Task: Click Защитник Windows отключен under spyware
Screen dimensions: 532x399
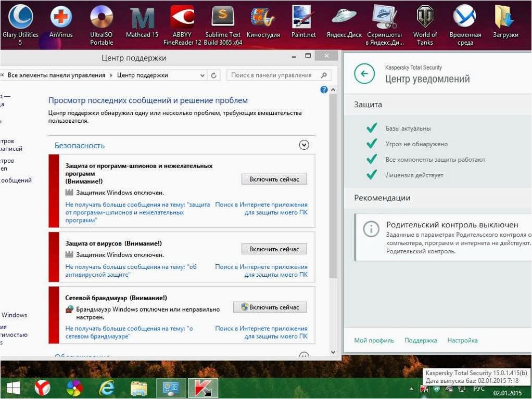Action: 120,193
